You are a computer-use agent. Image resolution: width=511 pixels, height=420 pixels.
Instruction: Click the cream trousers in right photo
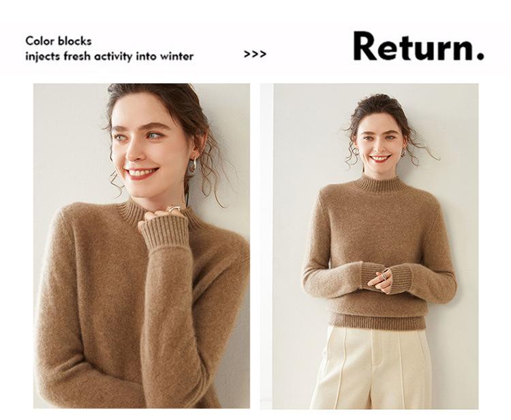(371, 367)
